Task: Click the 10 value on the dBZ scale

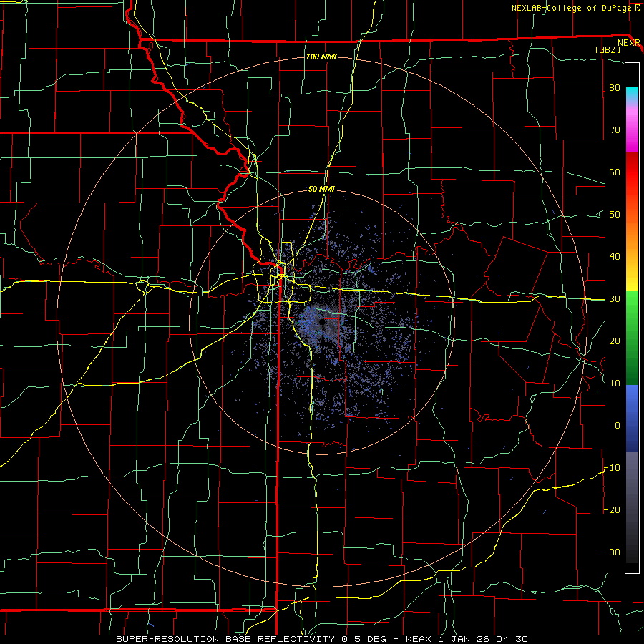Action: [615, 384]
